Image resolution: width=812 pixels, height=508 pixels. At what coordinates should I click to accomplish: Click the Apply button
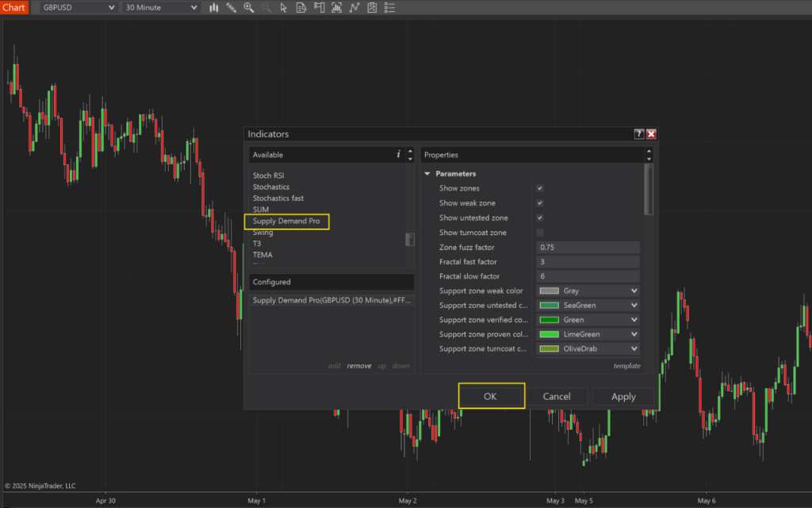pos(623,397)
